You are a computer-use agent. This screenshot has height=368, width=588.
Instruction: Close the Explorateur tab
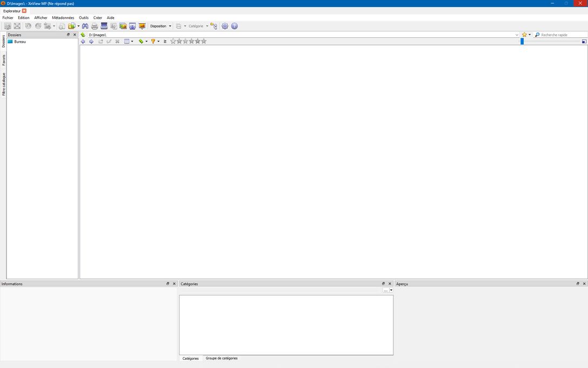click(24, 11)
